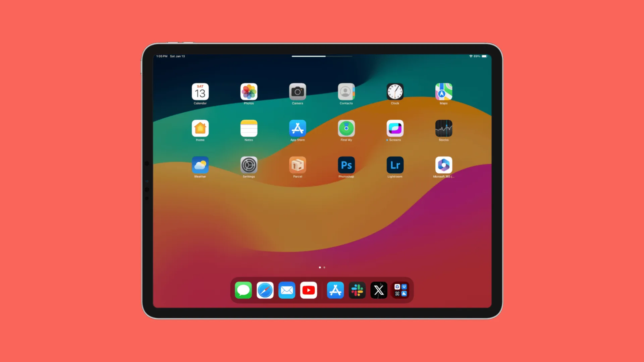This screenshot has width=644, height=362.
Task: Check current date in Calendar
Action: [x=200, y=92]
